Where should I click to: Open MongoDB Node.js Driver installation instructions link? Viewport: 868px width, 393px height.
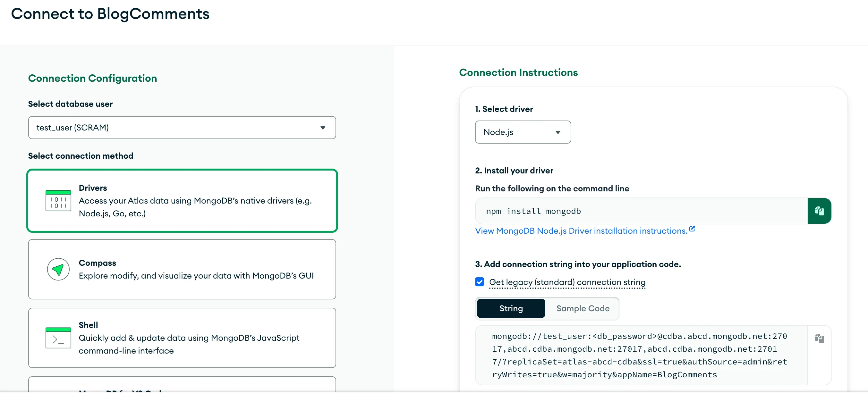point(581,231)
